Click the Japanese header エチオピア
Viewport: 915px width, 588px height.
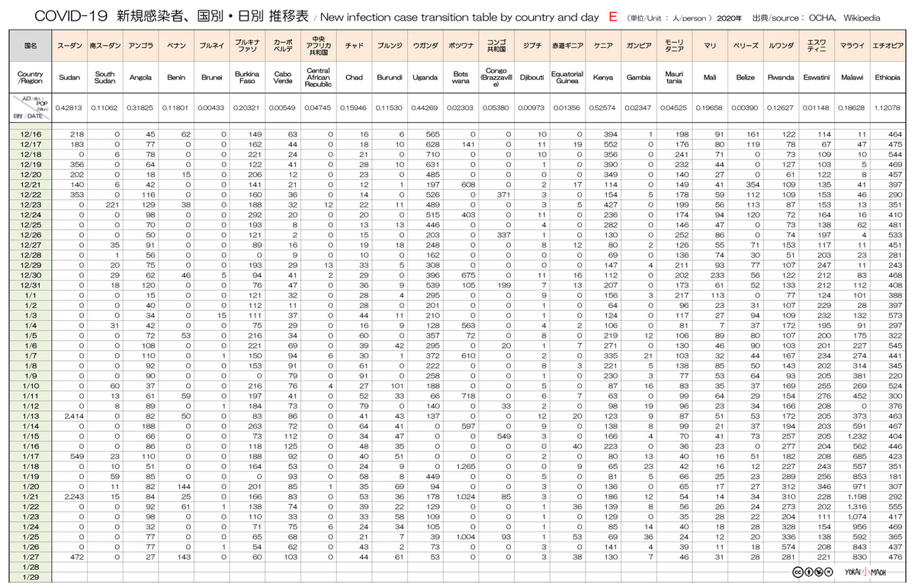click(x=888, y=46)
